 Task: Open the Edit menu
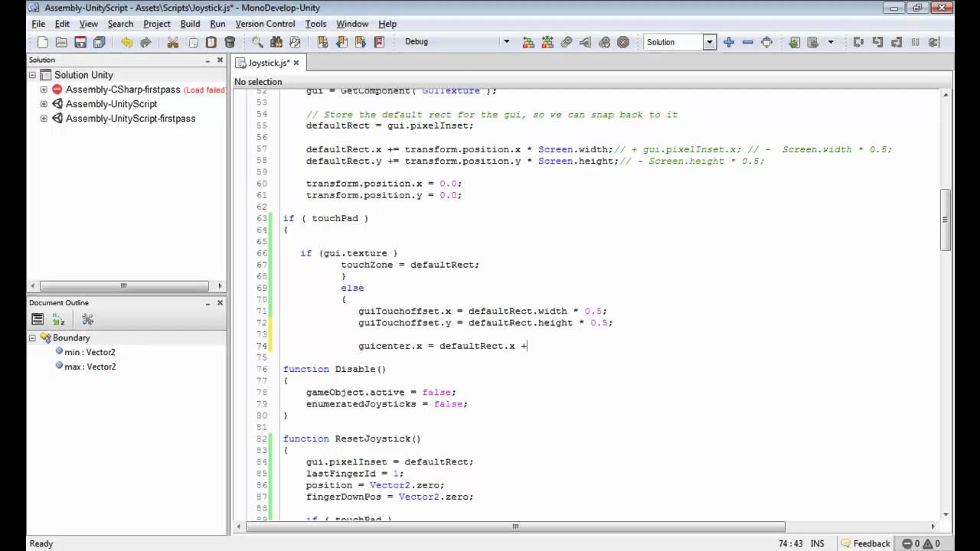(62, 24)
